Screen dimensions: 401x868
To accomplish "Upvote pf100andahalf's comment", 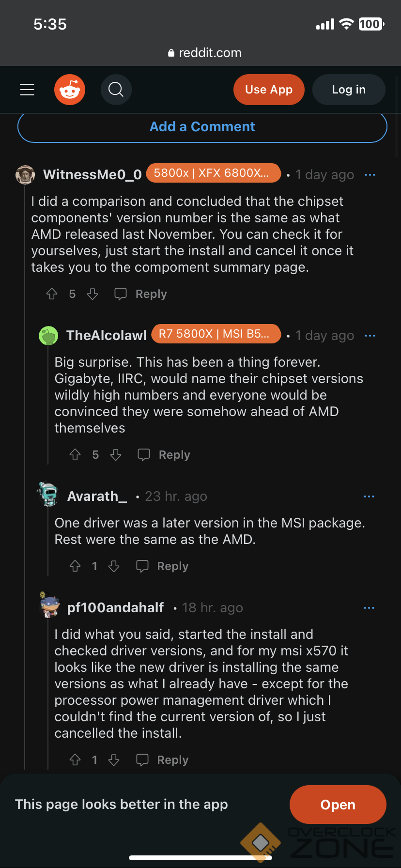I will (75, 760).
